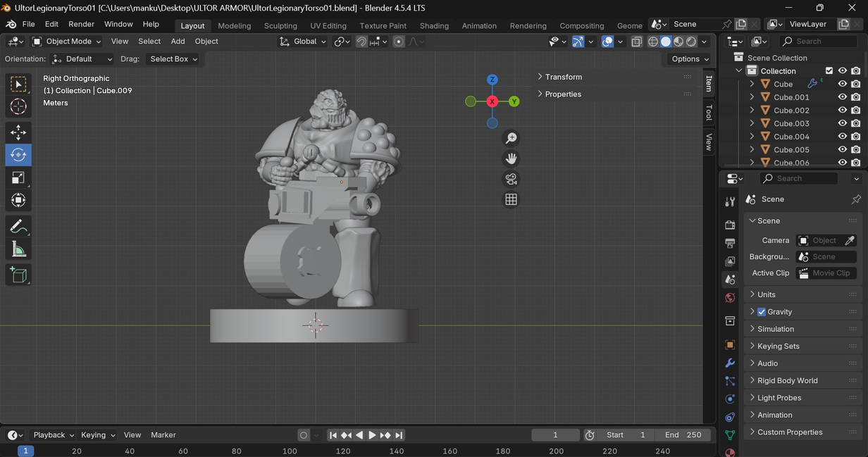Activate the Transform tool
This screenshot has height=457, width=868.
click(x=18, y=200)
